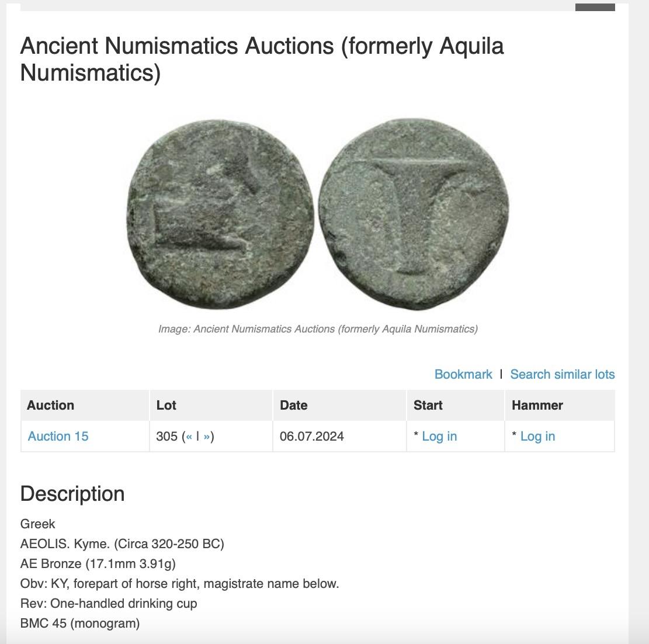649x644 pixels.
Task: Click the dark gray button at top right
Action: click(595, 7)
